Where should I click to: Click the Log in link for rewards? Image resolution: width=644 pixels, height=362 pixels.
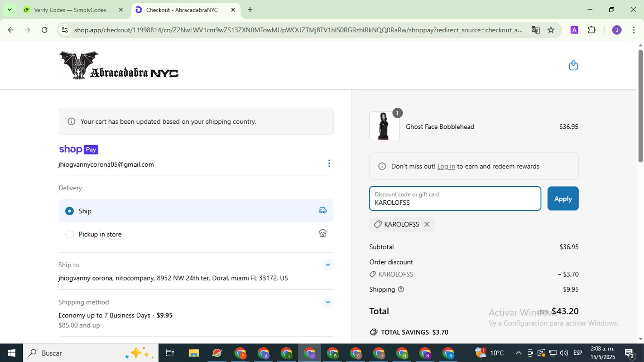(x=446, y=167)
